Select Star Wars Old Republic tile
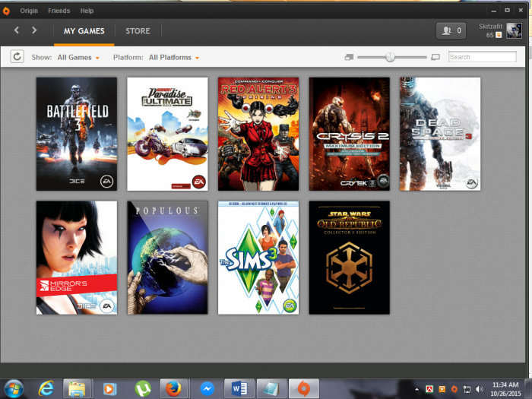The height and width of the screenshot is (399, 532). pos(350,258)
